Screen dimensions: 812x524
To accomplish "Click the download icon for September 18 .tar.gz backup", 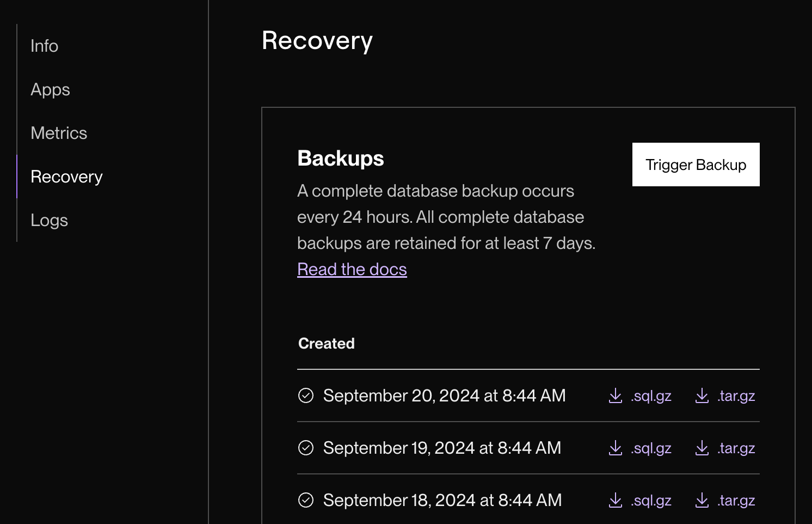I will pyautogui.click(x=702, y=500).
